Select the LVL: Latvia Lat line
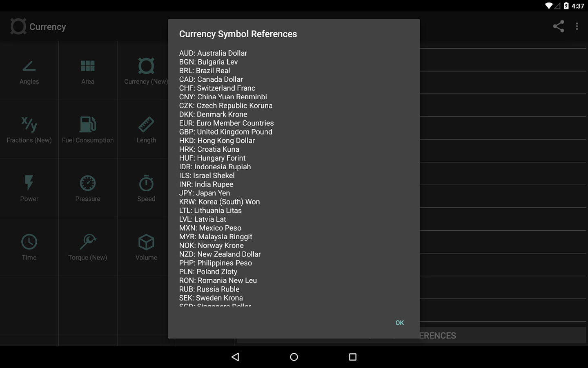 pos(203,219)
